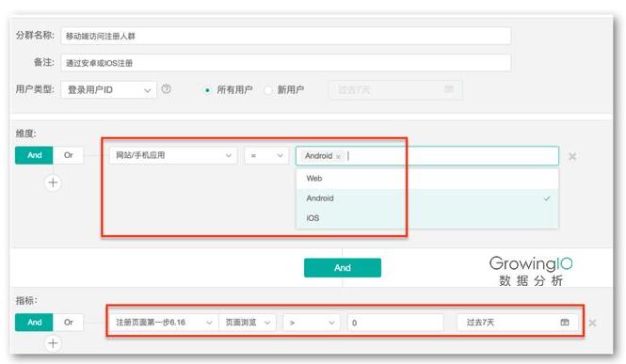
Task: Remove the dimension condition row with X
Action: [572, 156]
